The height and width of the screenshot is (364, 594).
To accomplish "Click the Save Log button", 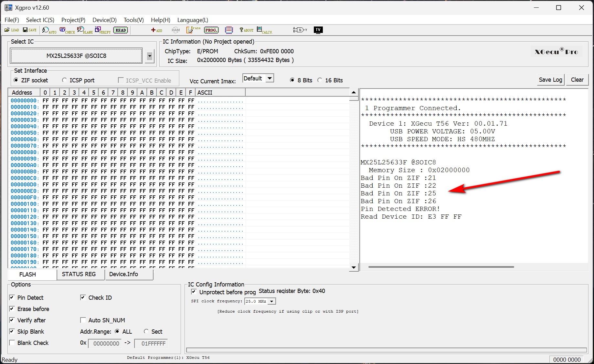I will pyautogui.click(x=550, y=80).
